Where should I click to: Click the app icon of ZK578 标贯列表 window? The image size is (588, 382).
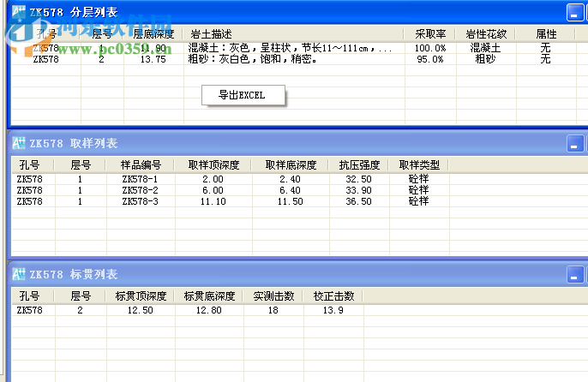coord(19,274)
